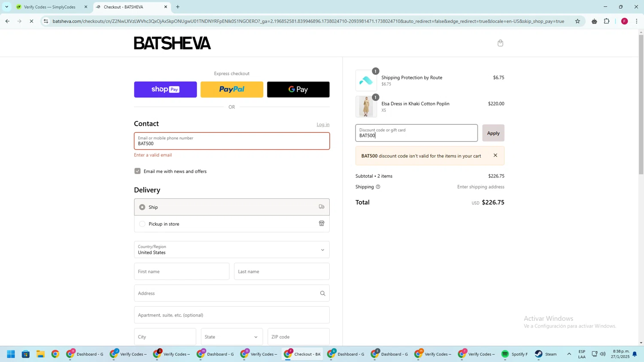Open the Chrome profile avatar
644x362 pixels.
(x=624, y=21)
